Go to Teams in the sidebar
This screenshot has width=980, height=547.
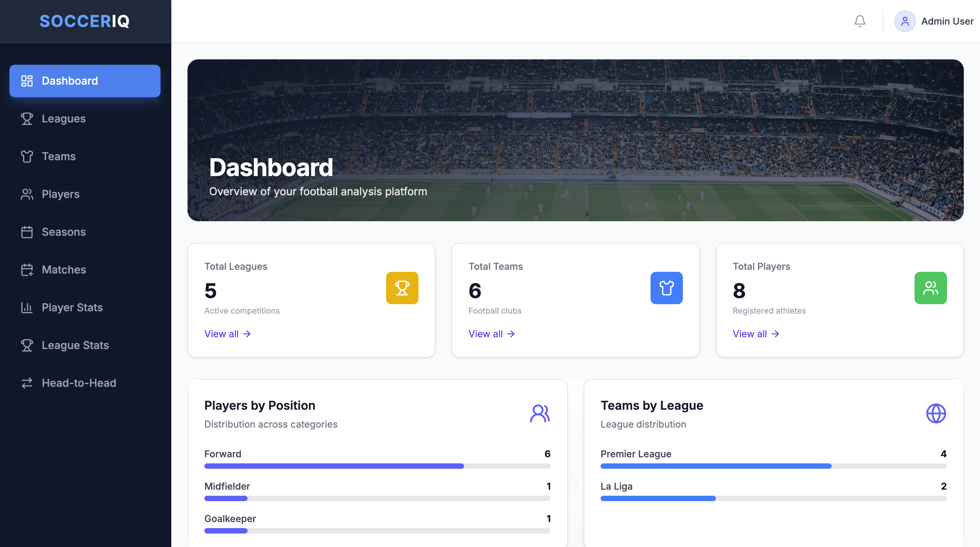[x=59, y=156]
